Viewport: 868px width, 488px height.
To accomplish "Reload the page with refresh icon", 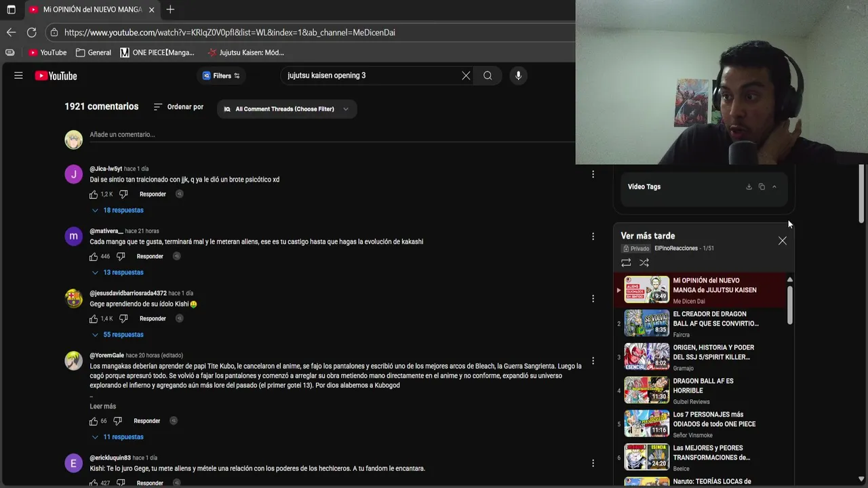I will (x=31, y=32).
